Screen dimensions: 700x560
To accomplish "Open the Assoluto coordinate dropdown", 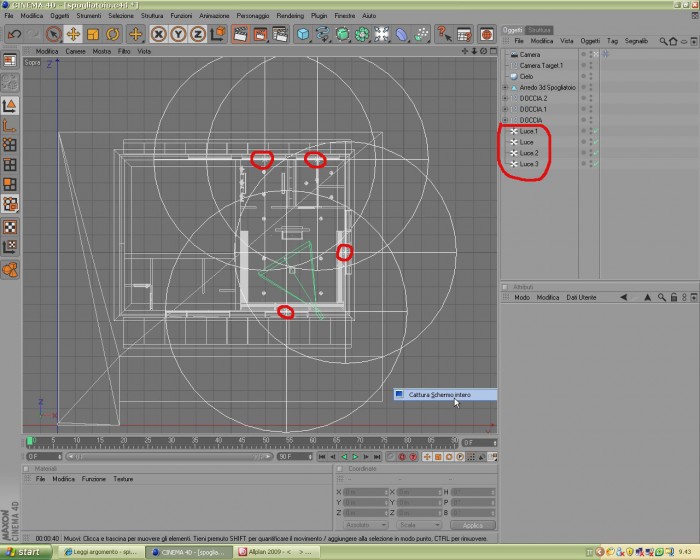I will coord(365,525).
